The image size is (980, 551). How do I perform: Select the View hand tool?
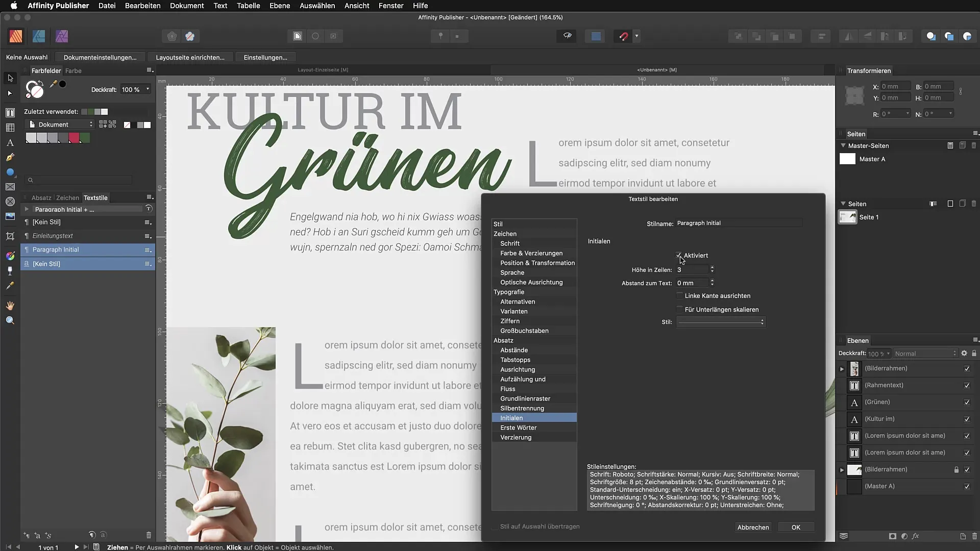[x=10, y=306]
